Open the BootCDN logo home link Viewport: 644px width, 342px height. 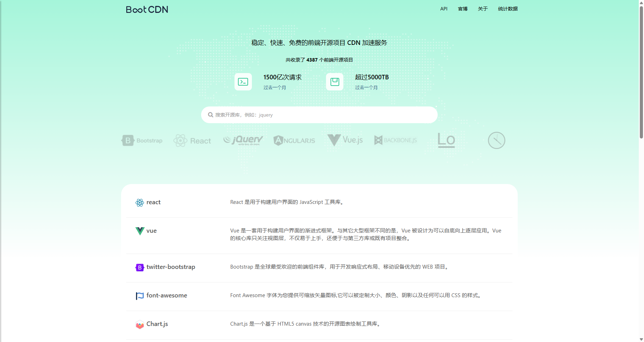point(147,9)
